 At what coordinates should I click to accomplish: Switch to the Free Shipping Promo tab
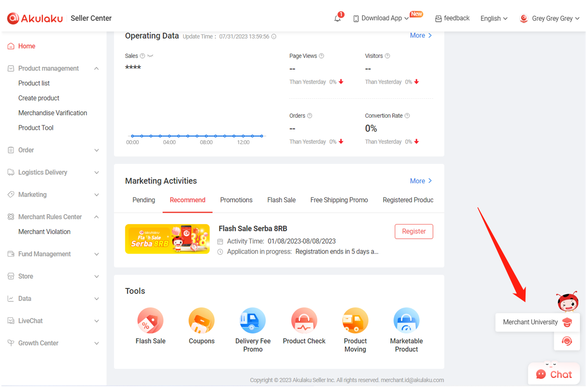click(x=339, y=200)
